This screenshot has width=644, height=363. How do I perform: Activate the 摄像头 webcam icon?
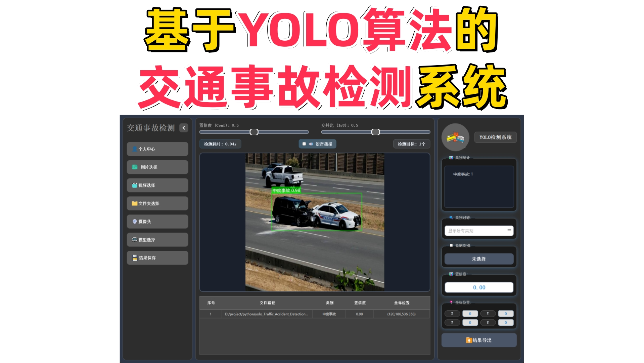pos(134,221)
